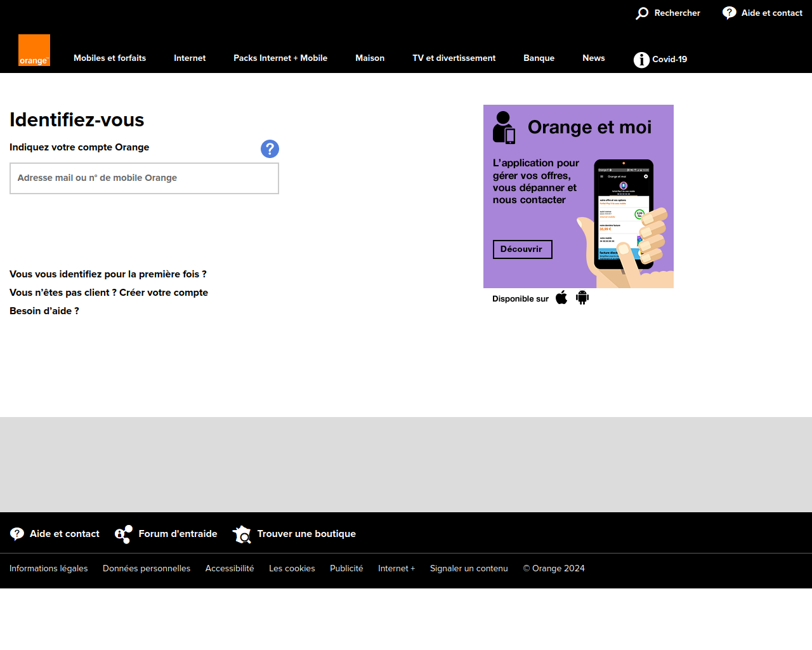Open the Forum d'entraide text link

point(178,534)
